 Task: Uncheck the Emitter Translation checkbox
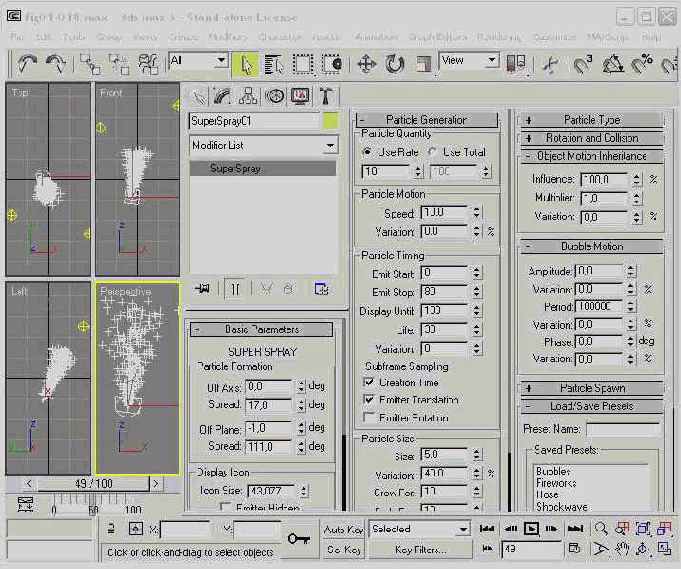369,400
